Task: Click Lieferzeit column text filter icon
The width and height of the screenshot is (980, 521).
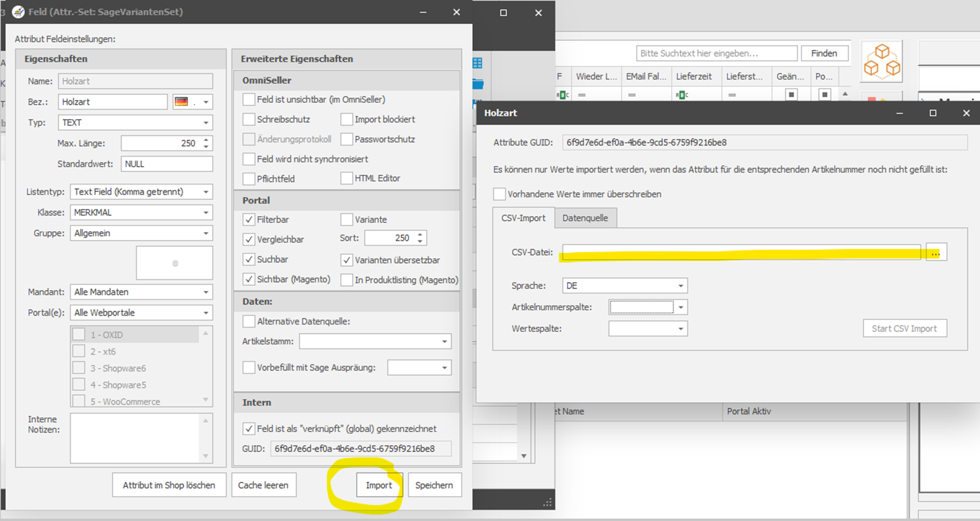Action: click(682, 95)
